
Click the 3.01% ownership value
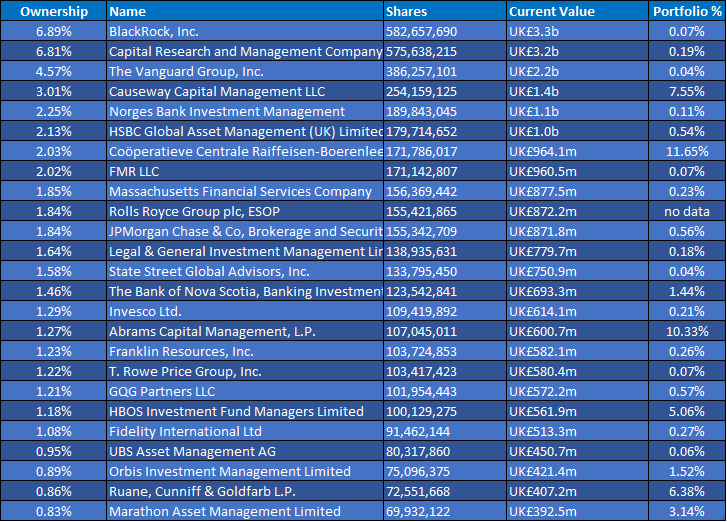pyautogui.click(x=54, y=91)
